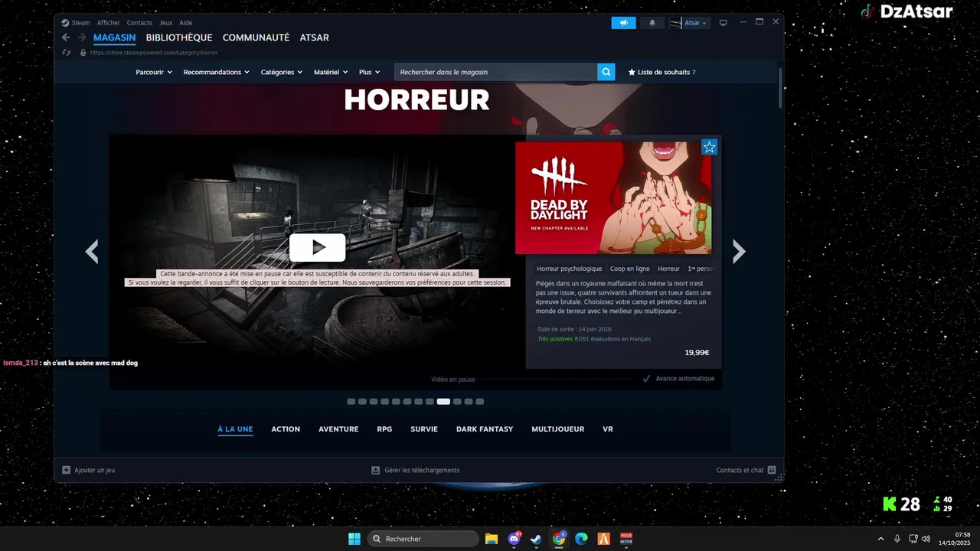Switch to COMMUNAUTÉ
The height and width of the screenshot is (551, 980).
[x=256, y=37]
